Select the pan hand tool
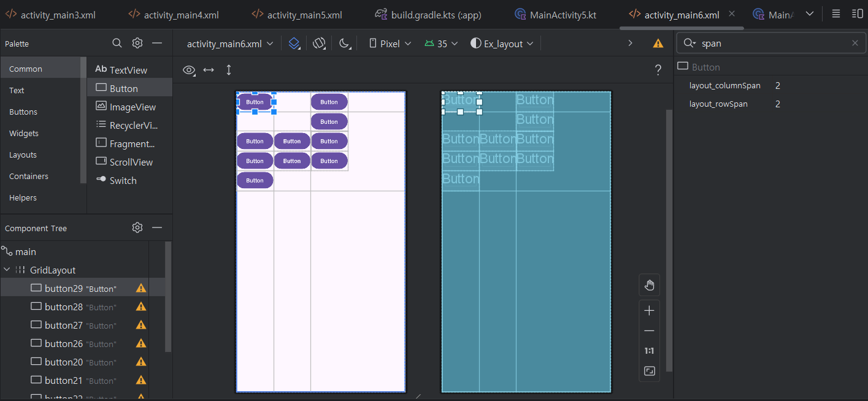 649,285
